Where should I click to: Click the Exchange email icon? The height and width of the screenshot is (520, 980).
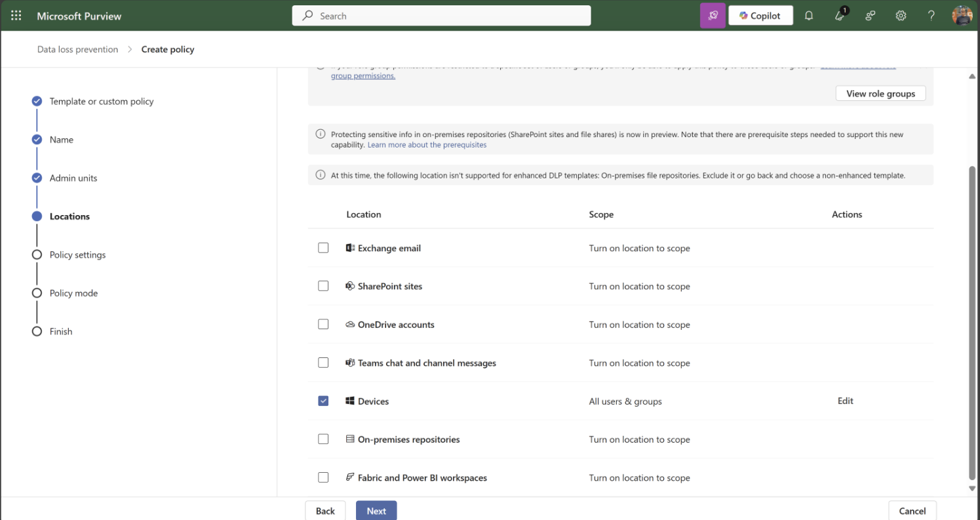click(350, 248)
